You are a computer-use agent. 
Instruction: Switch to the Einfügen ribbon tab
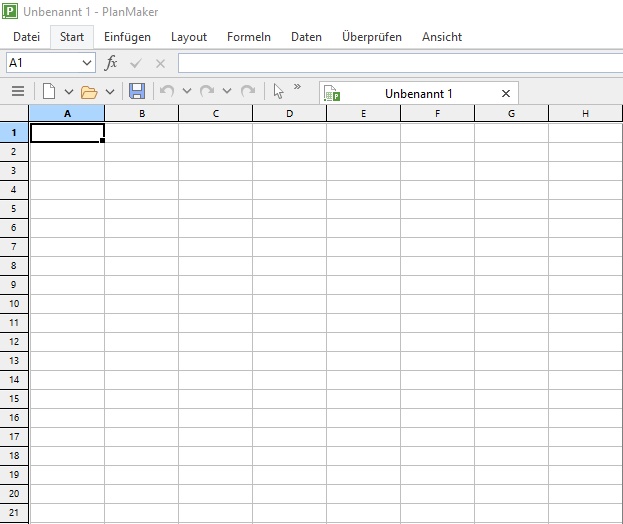[x=127, y=37]
